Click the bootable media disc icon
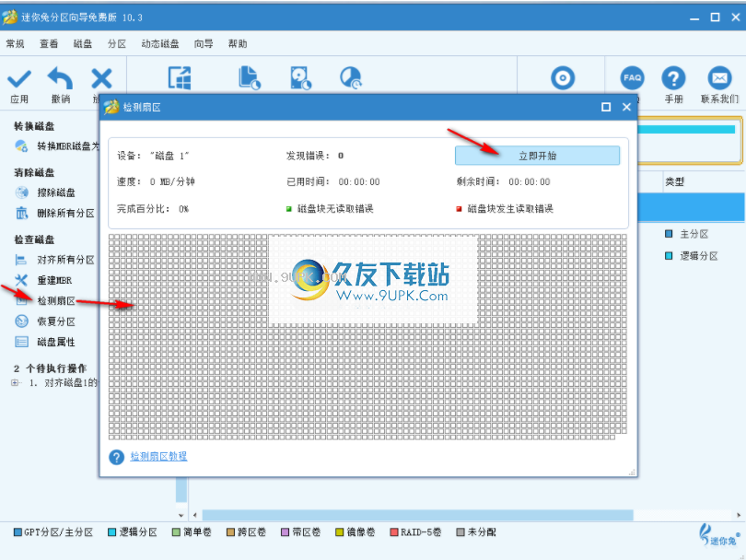Screen dimensions: 746x560 point(563,78)
